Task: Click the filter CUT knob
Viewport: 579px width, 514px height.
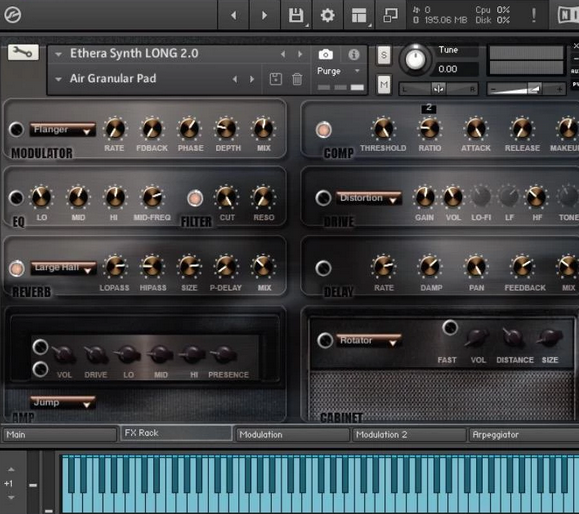Action: click(x=226, y=197)
